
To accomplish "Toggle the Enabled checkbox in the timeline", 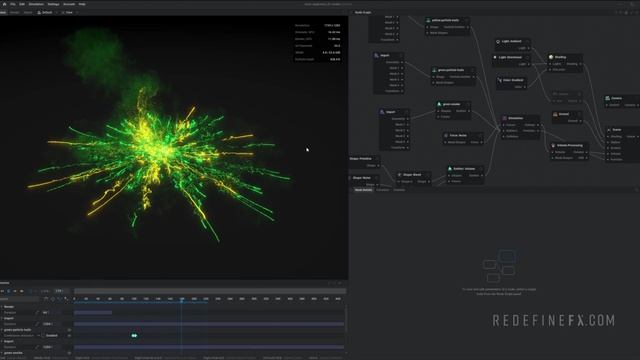I will [x=43, y=336].
